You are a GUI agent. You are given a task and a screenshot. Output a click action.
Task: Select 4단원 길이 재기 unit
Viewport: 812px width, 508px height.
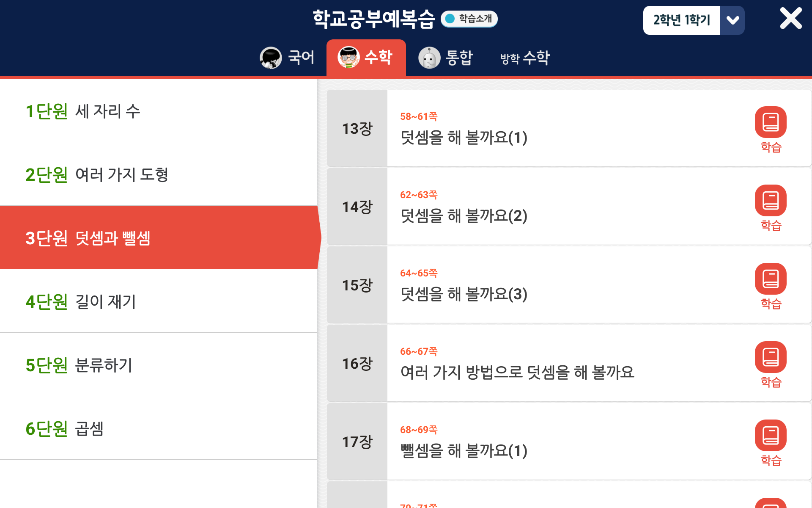pyautogui.click(x=159, y=301)
